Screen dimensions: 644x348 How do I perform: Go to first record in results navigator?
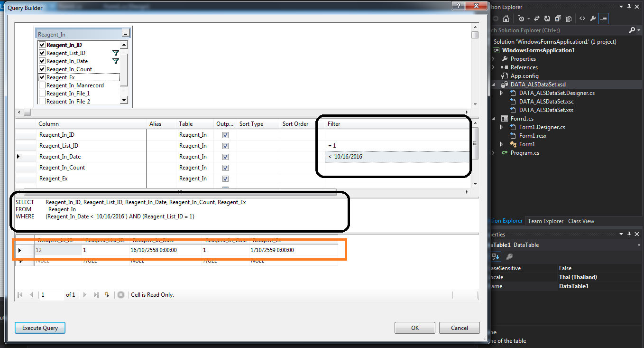pyautogui.click(x=20, y=295)
